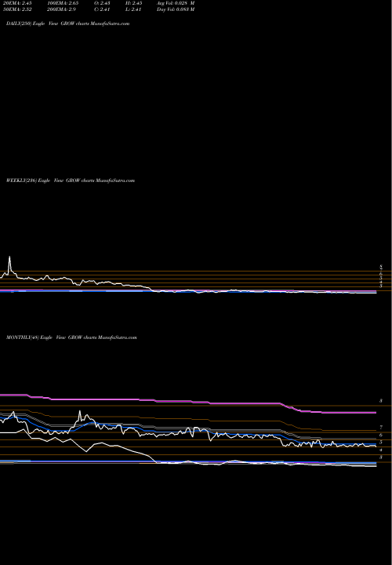The image size is (392, 565).
Task: Click the open price O: 2.43
Action: coord(100,3)
